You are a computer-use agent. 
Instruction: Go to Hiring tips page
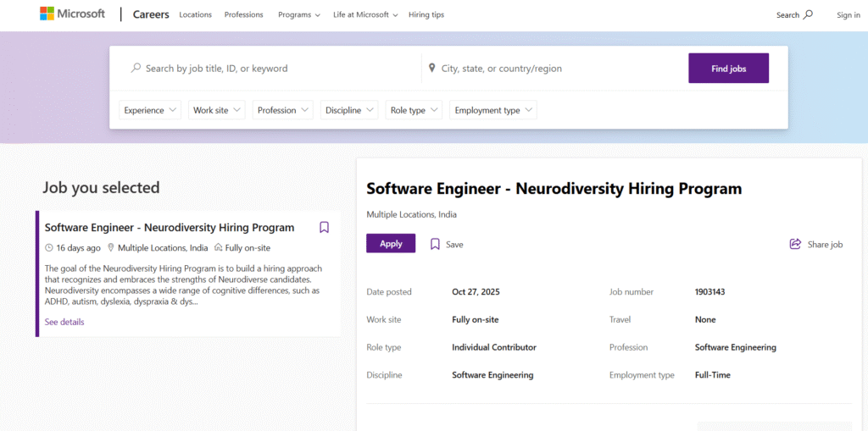click(426, 14)
